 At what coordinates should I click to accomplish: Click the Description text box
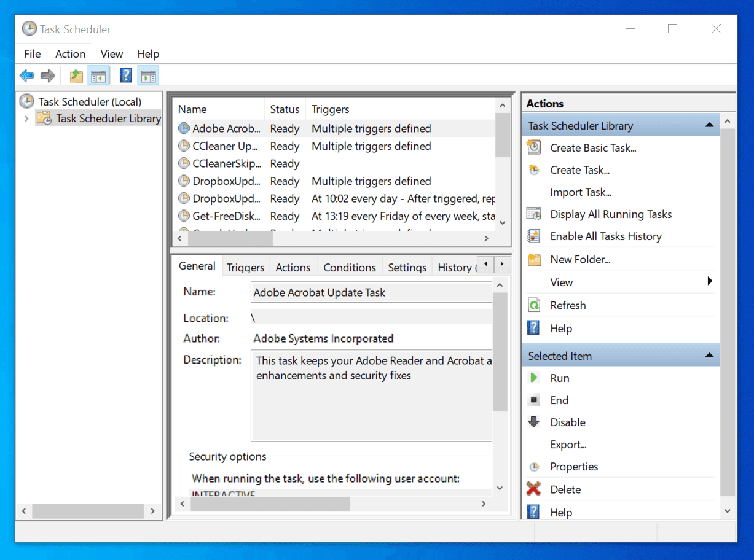point(372,396)
